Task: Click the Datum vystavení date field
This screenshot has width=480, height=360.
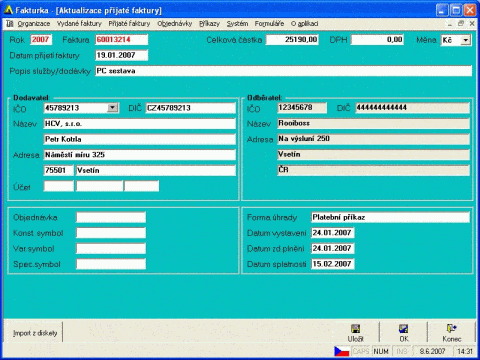Action: tap(333, 233)
